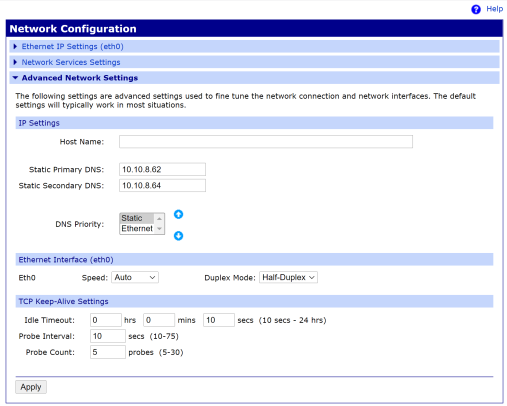Image resolution: width=507 pixels, height=406 pixels.
Task: Select Ethernet in DNS Priority list
Action: coord(137,229)
